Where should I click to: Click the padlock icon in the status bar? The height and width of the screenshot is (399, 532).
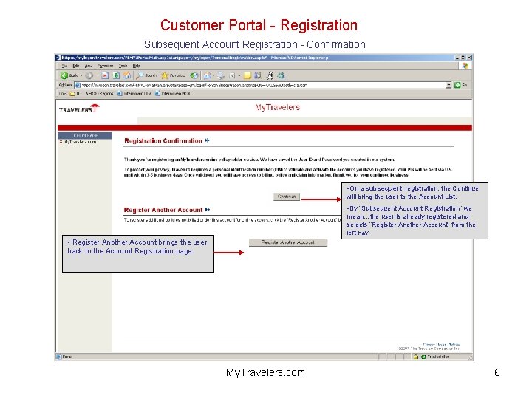[x=416, y=357]
